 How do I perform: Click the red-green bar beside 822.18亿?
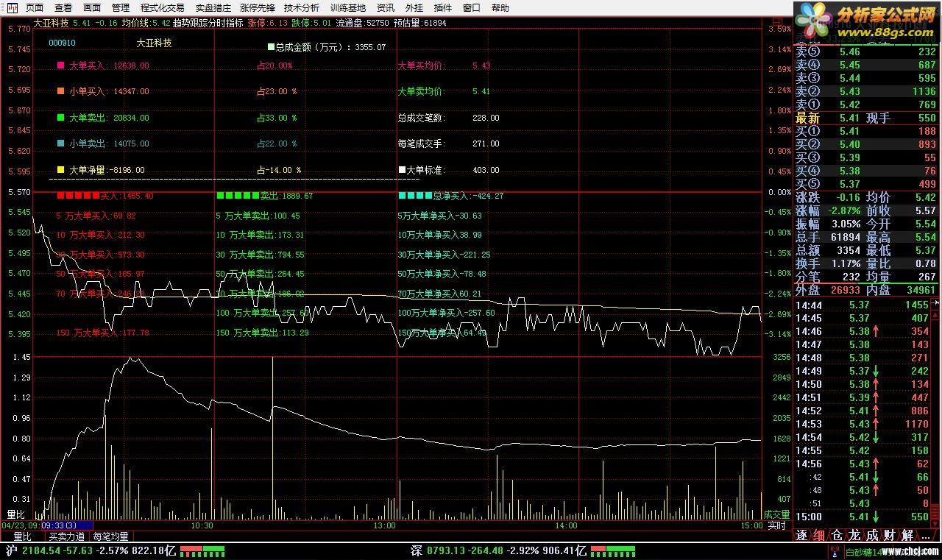(x=202, y=550)
